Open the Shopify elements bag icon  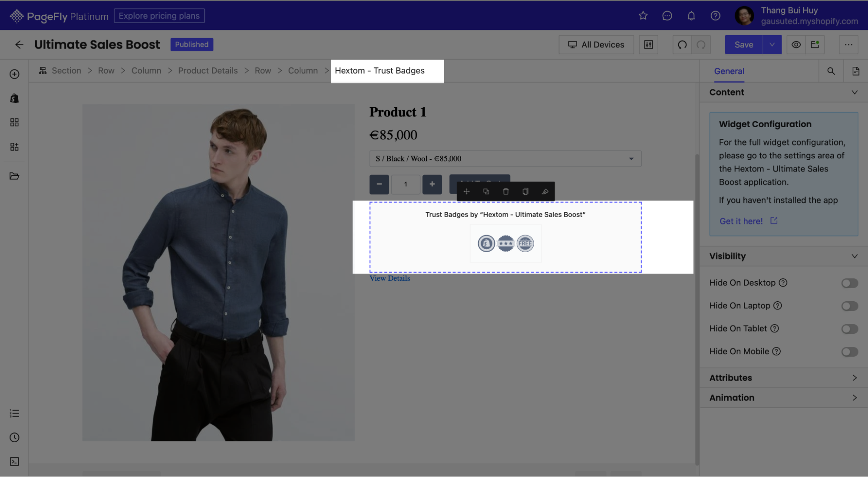pyautogui.click(x=14, y=99)
